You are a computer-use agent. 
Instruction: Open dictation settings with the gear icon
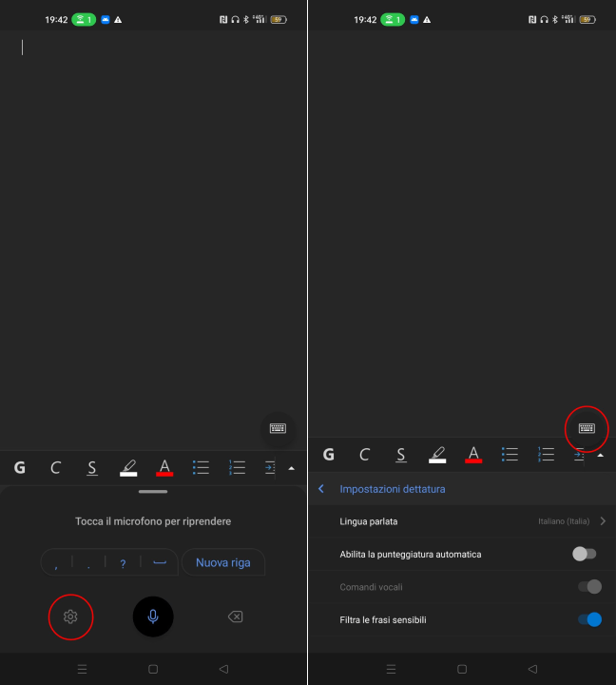[69, 616]
